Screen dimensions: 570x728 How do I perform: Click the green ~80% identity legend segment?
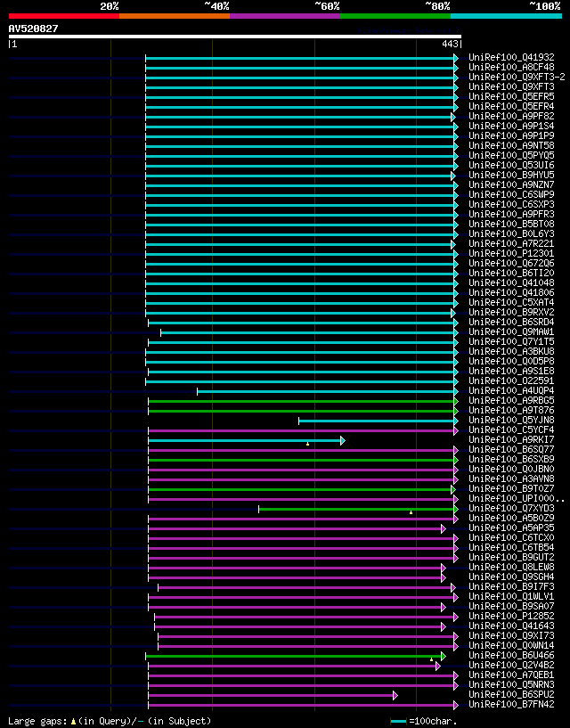[x=395, y=16]
